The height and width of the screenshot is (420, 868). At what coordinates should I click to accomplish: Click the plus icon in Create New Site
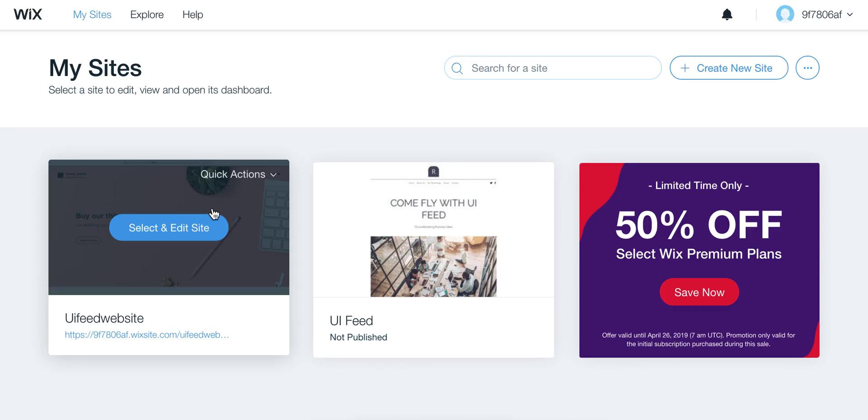click(x=685, y=68)
